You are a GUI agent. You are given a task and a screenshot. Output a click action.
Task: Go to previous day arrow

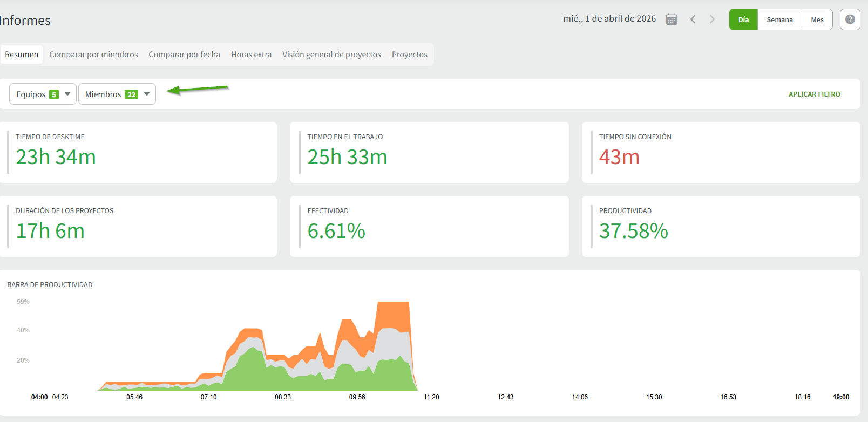click(693, 19)
